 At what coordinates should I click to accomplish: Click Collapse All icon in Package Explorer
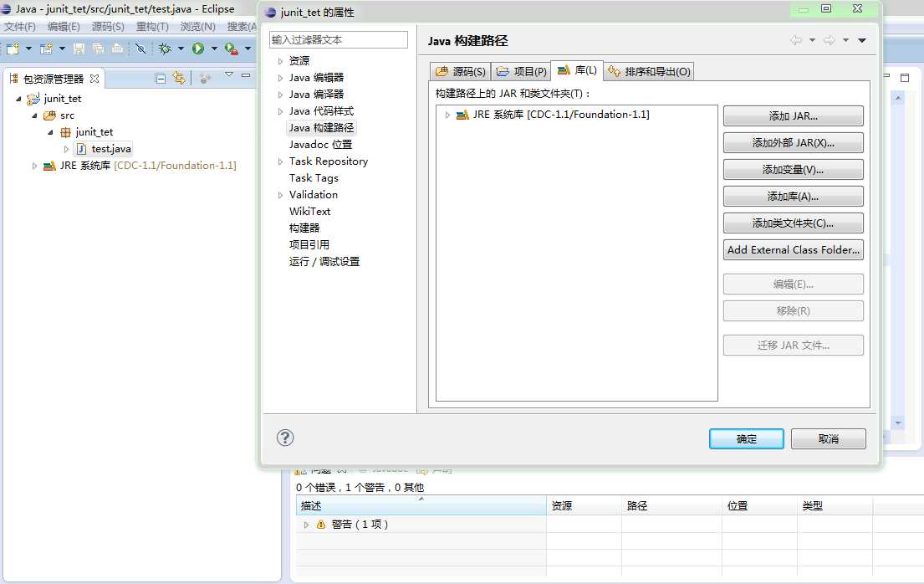[x=161, y=79]
